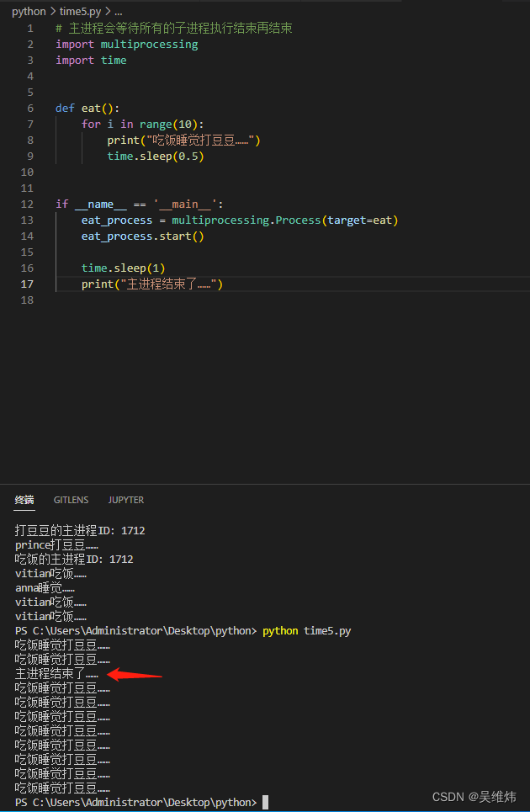This screenshot has height=812, width=530.
Task: Click line number 17 in the gutter
Action: (27, 284)
